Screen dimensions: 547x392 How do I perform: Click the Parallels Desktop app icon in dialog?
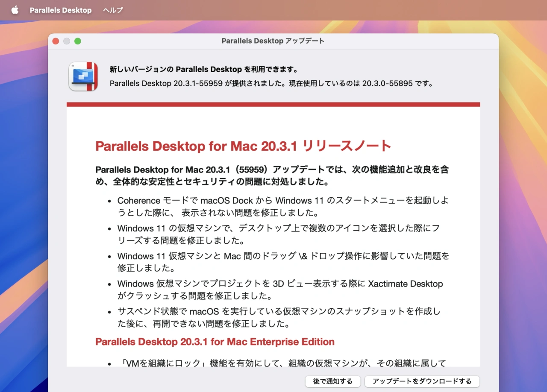click(x=83, y=76)
